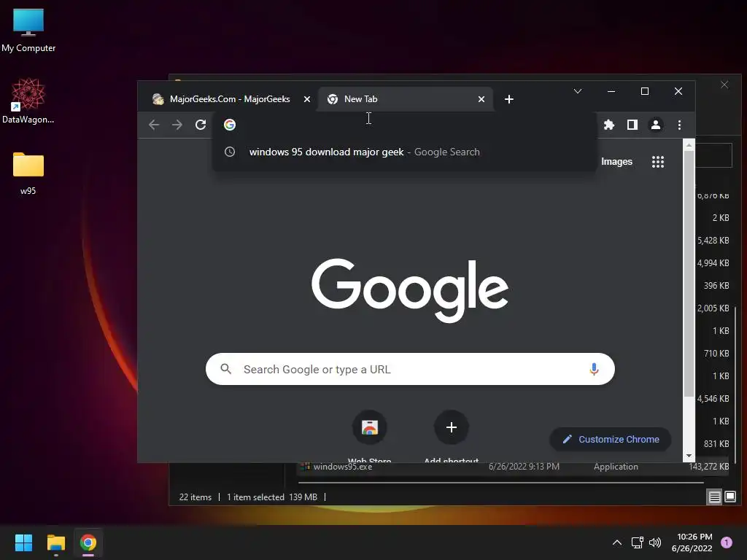Click 4,994 KB size in Explorer
The height and width of the screenshot is (560, 747).
pos(713,262)
